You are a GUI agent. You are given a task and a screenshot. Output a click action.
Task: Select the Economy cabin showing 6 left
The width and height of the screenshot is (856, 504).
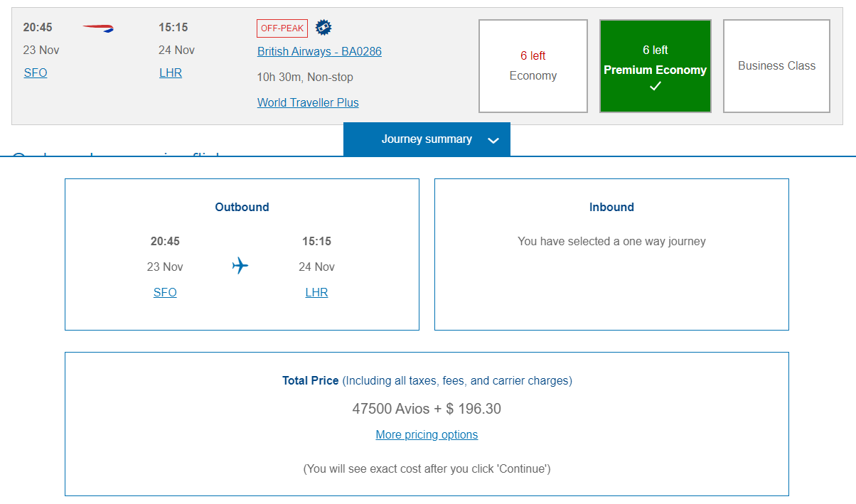[533, 65]
